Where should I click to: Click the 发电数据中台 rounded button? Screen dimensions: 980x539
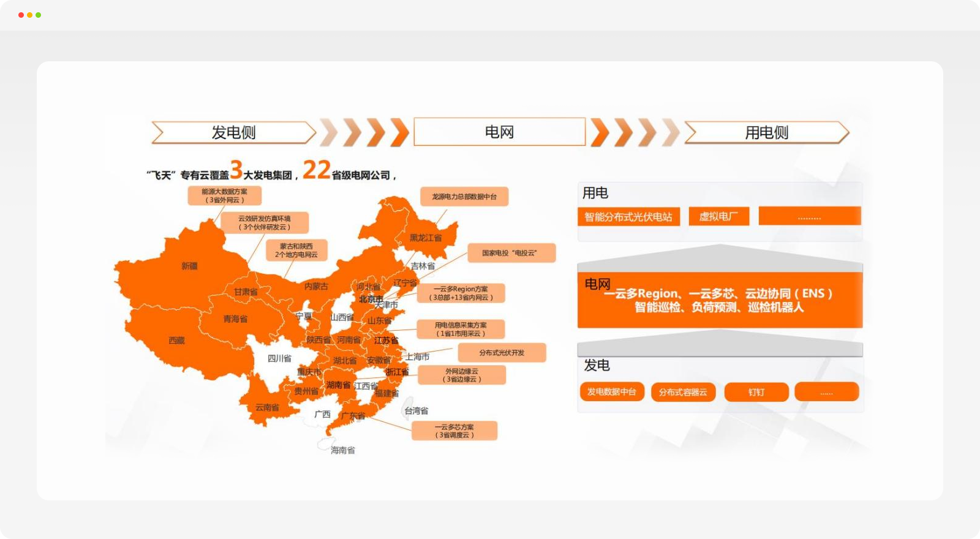tap(611, 392)
